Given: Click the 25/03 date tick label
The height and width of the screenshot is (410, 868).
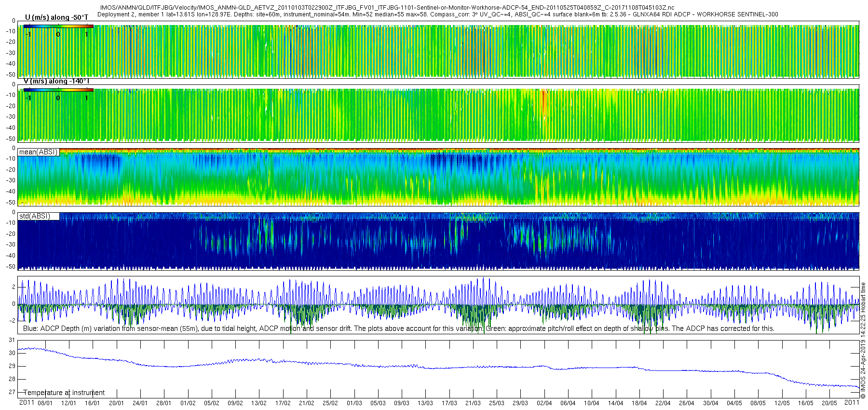Looking at the screenshot, I should click(x=497, y=403).
